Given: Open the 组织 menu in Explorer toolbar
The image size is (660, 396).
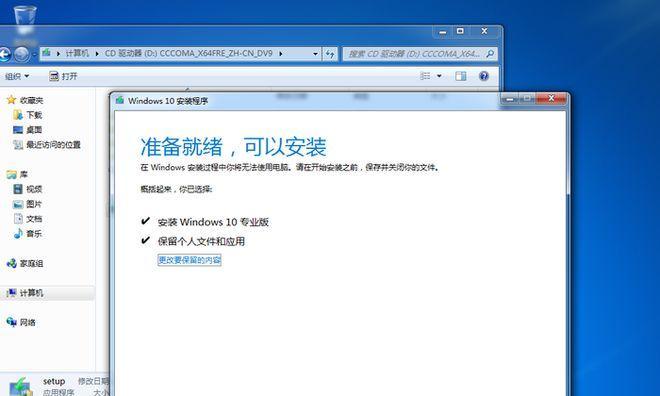Looking at the screenshot, I should [17, 76].
